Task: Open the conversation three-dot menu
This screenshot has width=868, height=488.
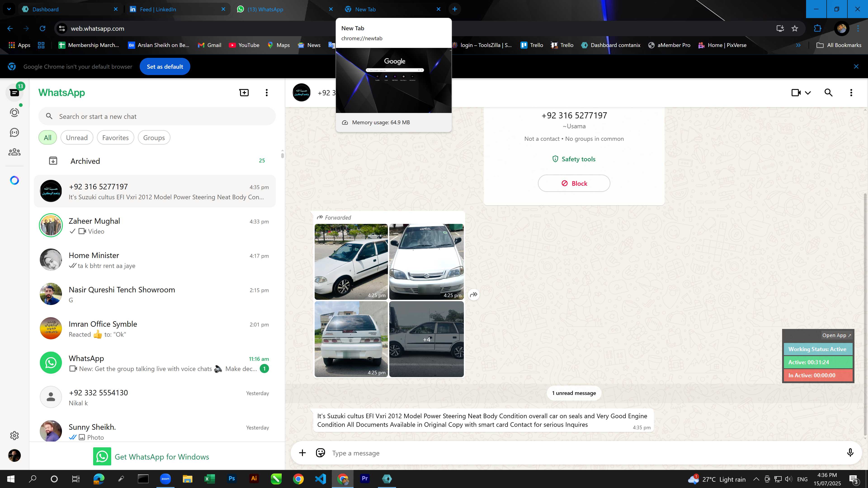Action: [x=851, y=93]
